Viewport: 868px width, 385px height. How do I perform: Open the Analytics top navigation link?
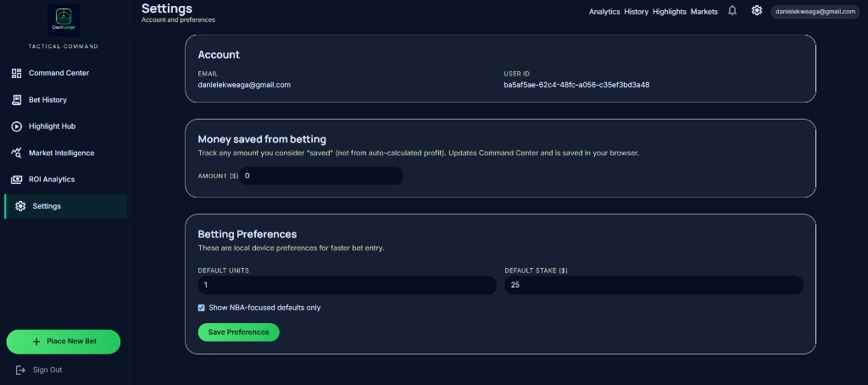click(604, 11)
